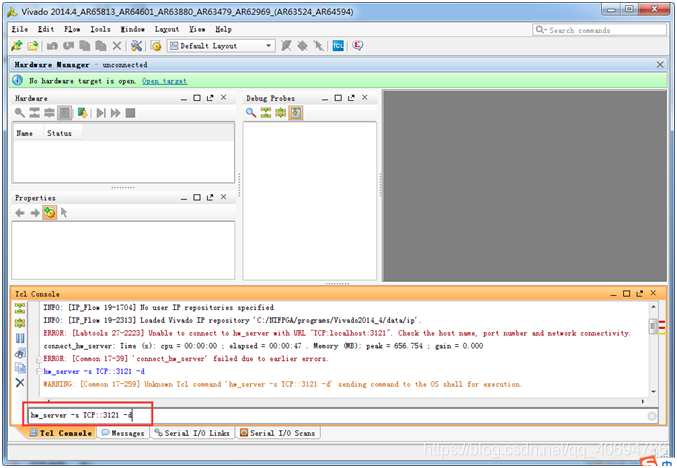677x468 pixels.
Task: Open the Default Layout dropdown
Action: coord(221,46)
